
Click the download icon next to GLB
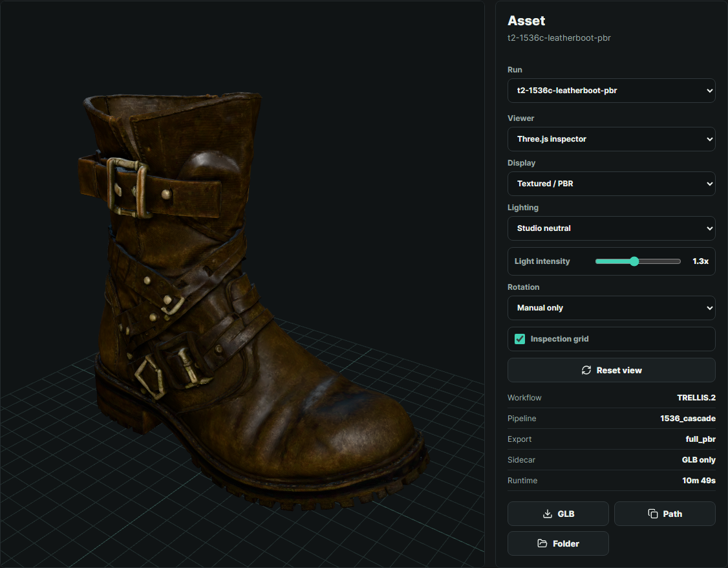[548, 514]
